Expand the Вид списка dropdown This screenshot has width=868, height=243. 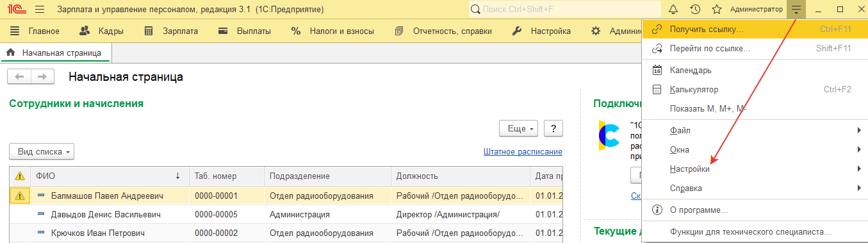pyautogui.click(x=42, y=152)
